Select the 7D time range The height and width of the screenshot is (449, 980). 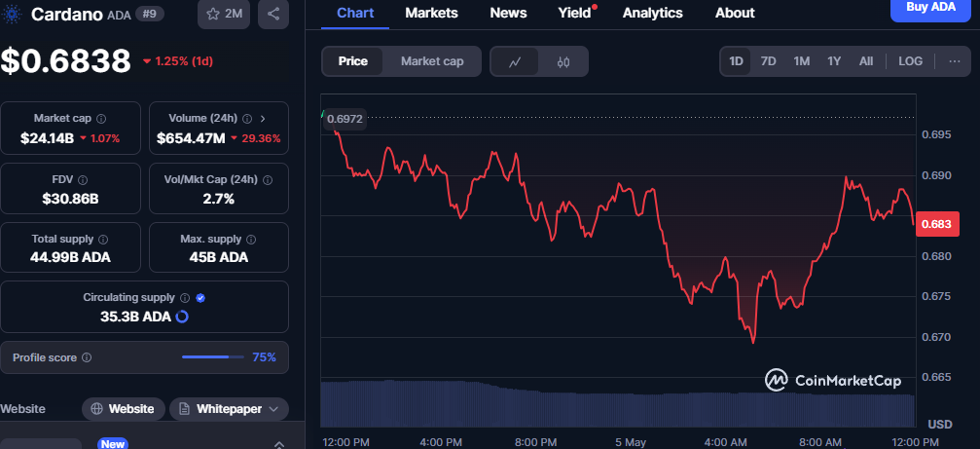click(x=768, y=61)
